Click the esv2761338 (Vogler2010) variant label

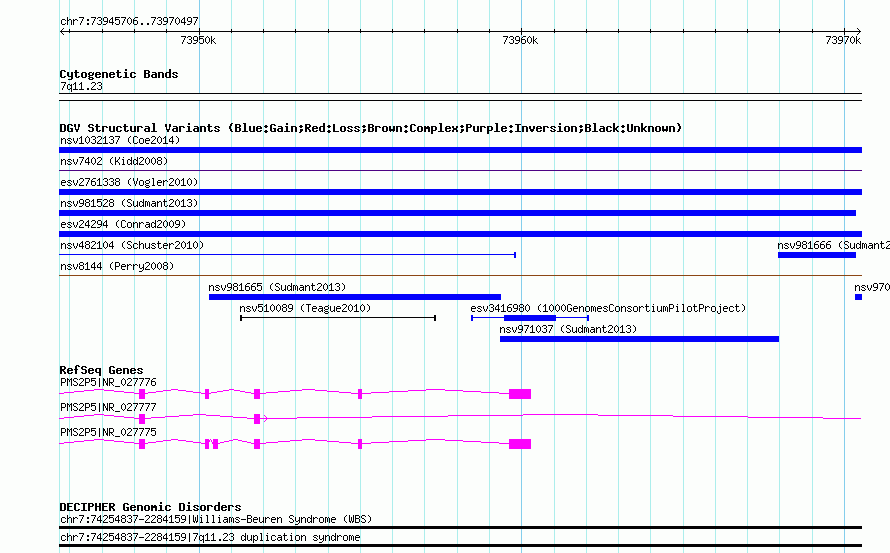tap(129, 182)
